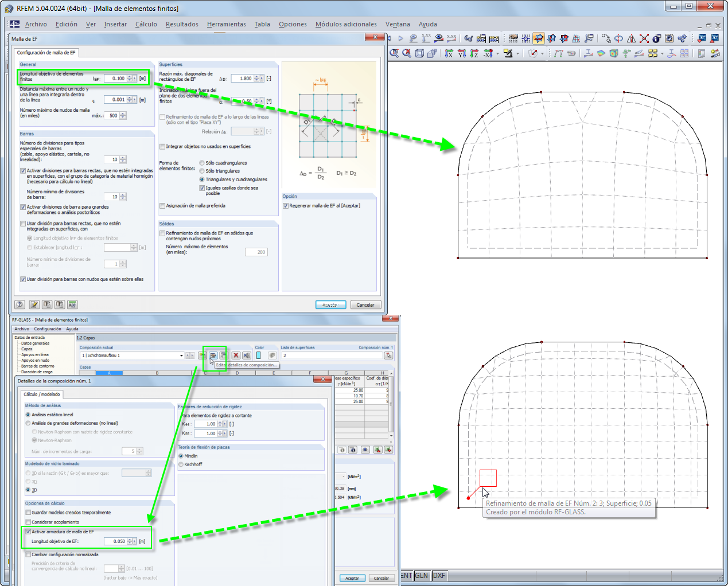Click the new composition icon in RF-GLASS
The height and width of the screenshot is (586, 728).
[x=203, y=355]
